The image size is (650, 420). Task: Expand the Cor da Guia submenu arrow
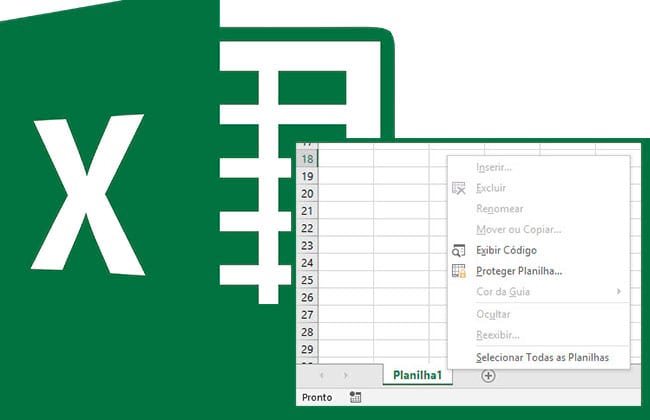(619, 291)
